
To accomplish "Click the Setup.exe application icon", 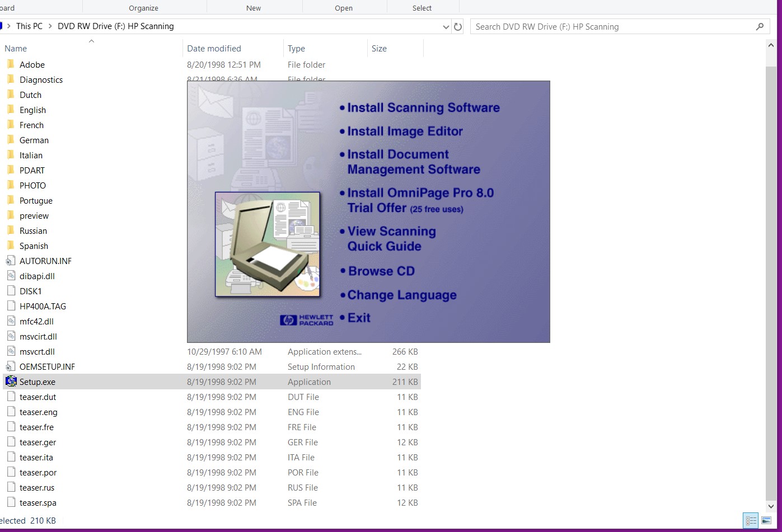I will [11, 382].
